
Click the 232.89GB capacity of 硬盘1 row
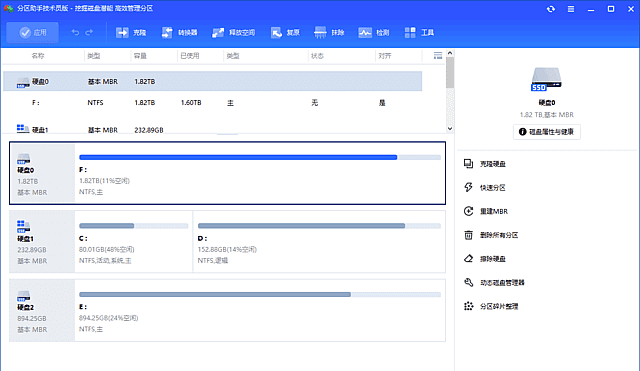(x=149, y=130)
